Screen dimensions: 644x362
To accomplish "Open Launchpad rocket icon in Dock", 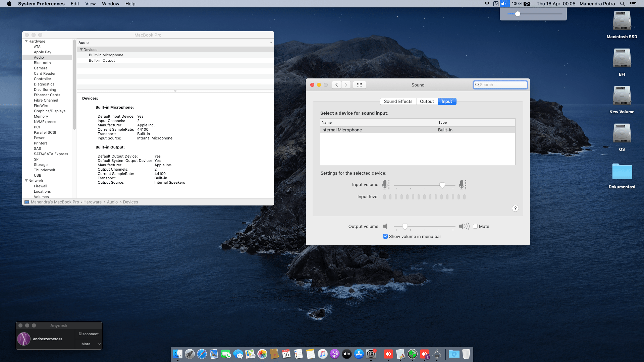I will tap(190, 354).
